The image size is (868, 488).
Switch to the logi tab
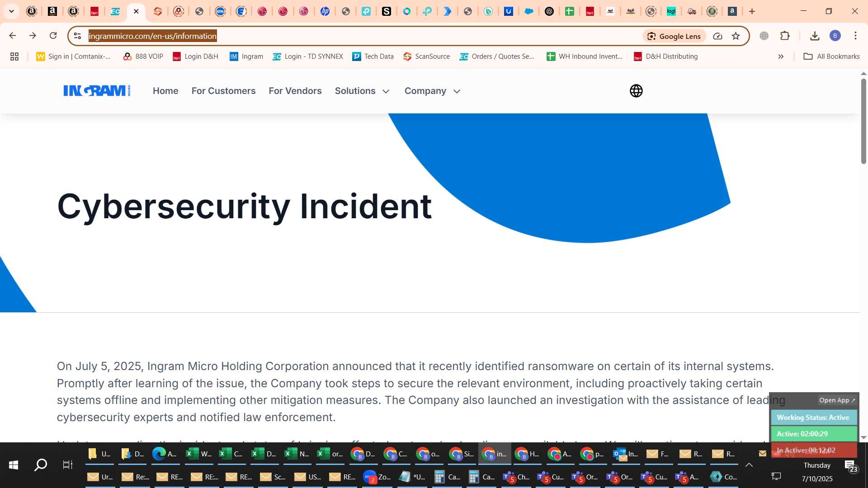click(671, 11)
